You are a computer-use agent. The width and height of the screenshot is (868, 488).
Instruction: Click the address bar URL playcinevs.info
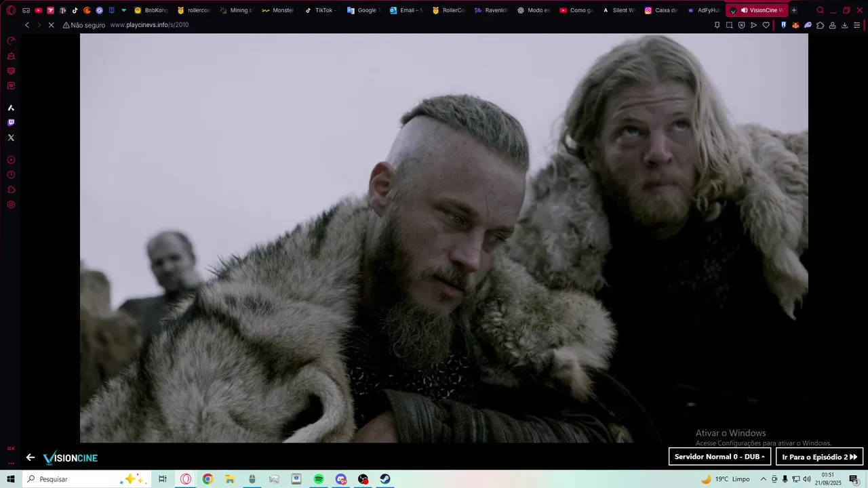click(x=149, y=25)
